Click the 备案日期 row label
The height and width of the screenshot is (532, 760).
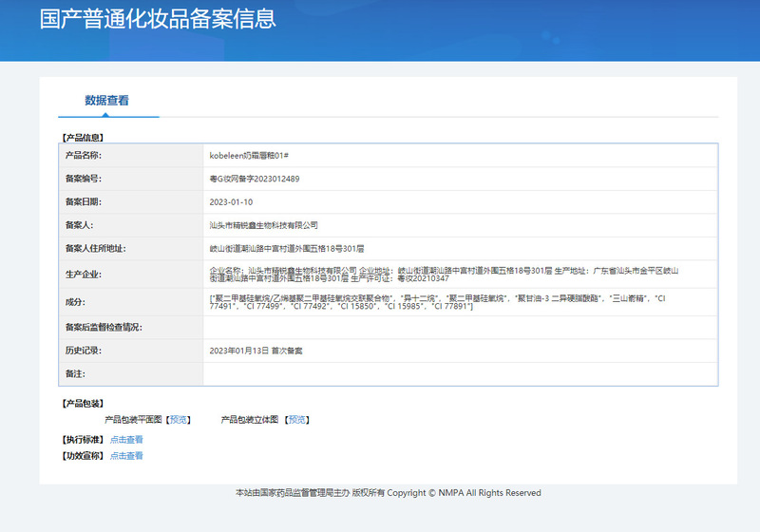84,202
